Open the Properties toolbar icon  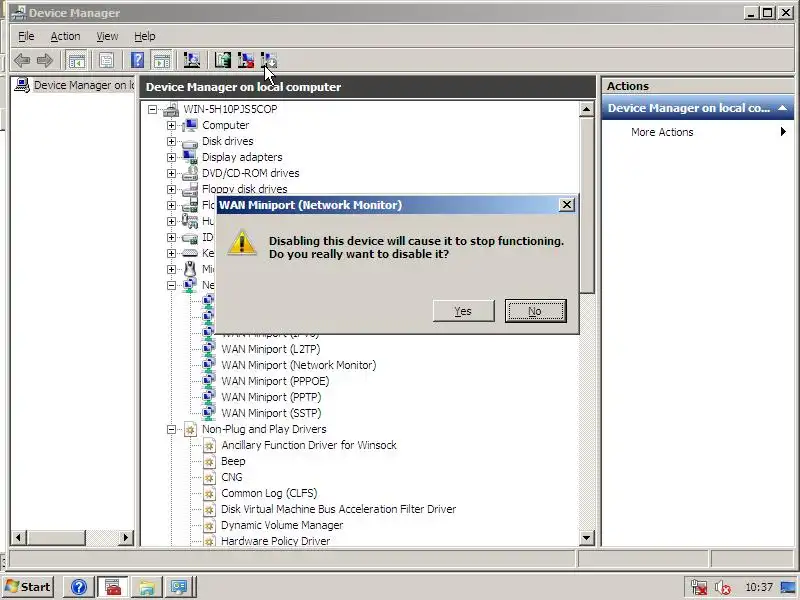106,61
